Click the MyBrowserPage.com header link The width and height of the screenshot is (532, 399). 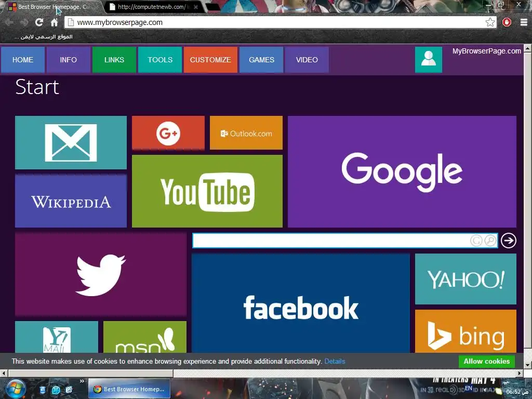[486, 51]
